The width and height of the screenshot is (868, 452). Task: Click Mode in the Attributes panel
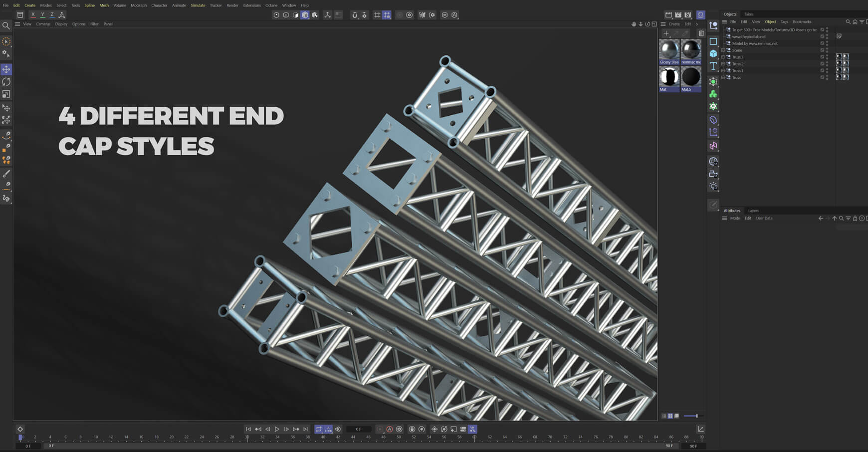735,219
